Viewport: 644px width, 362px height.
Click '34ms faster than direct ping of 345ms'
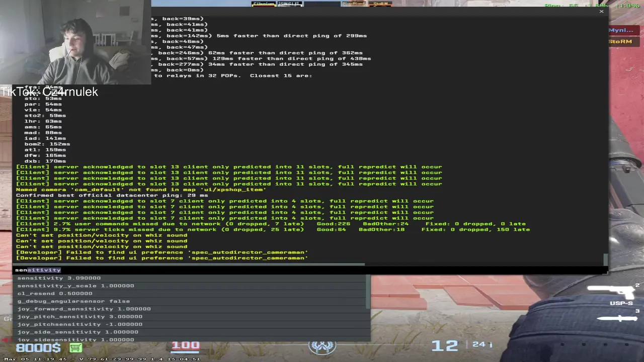285,64
